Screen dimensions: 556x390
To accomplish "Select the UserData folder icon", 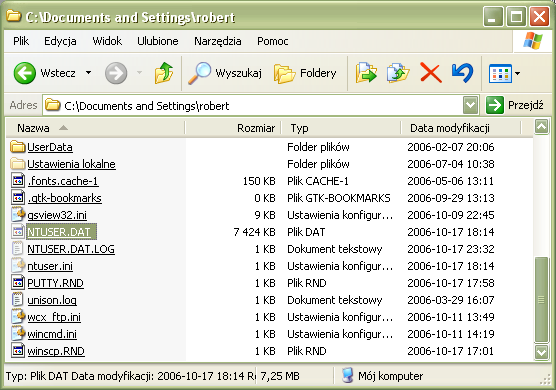I will click(17, 147).
